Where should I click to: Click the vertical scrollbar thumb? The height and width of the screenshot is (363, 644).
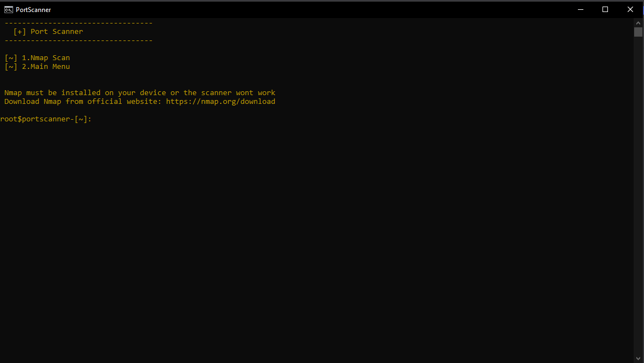point(638,32)
